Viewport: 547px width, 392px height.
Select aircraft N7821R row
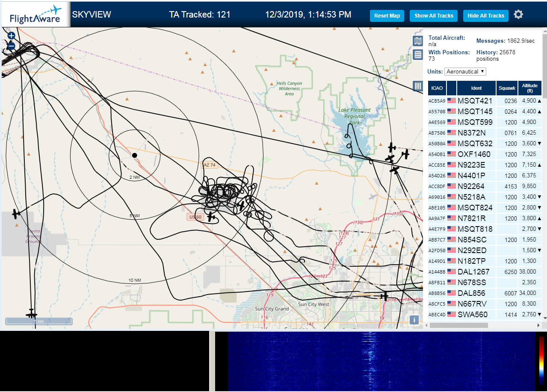click(x=485, y=218)
